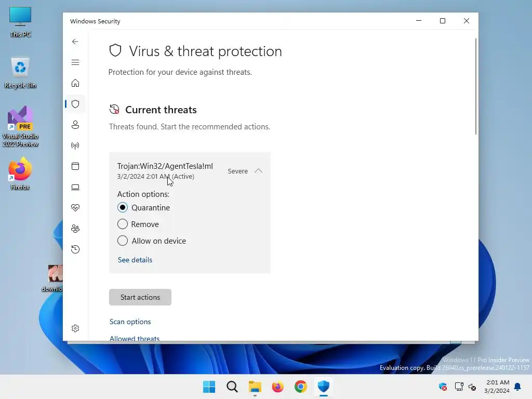The height and width of the screenshot is (399, 532).
Task: Open taskbar Search
Action: tap(232, 387)
